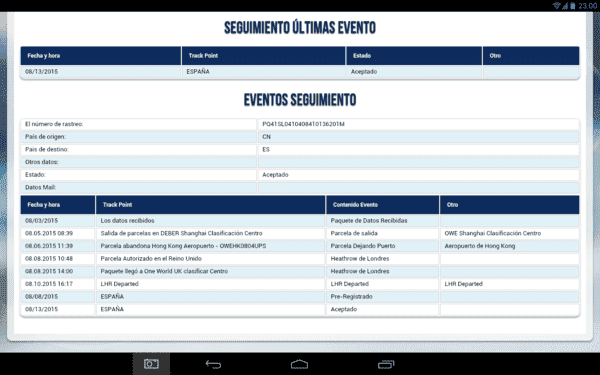600x375 pixels.
Task: Tap the Android home navigation icon
Action: point(299,364)
